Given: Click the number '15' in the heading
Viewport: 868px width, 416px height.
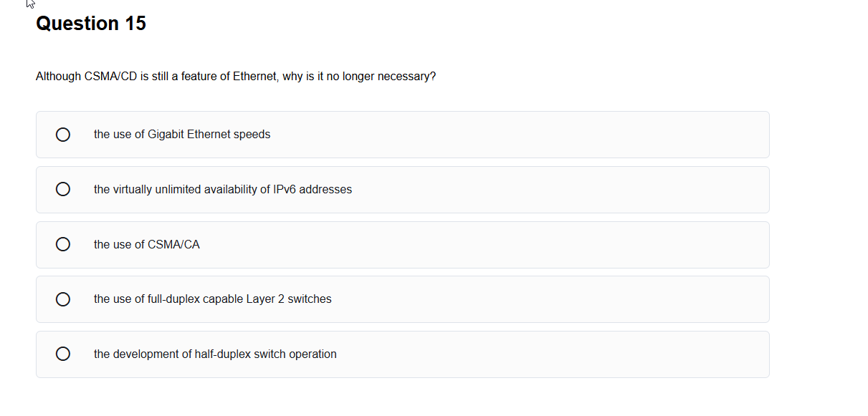Looking at the screenshot, I should [x=135, y=24].
